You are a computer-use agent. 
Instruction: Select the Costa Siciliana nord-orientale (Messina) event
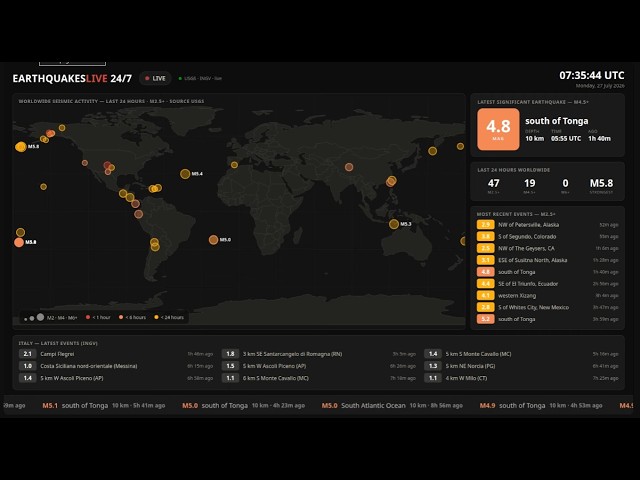pyautogui.click(x=116, y=366)
